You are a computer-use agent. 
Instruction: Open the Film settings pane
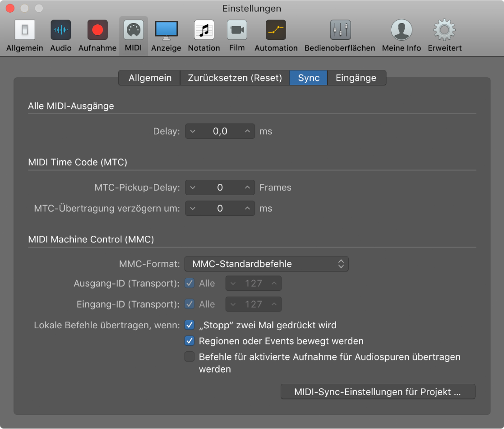pos(237,35)
